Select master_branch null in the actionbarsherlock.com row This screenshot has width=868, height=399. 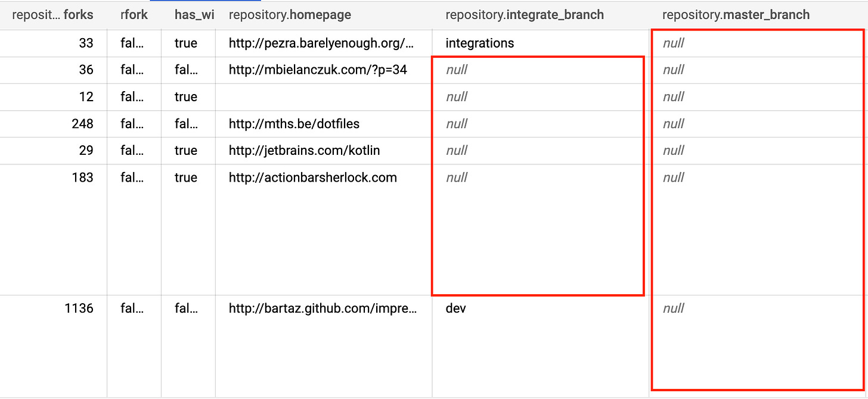tap(674, 177)
